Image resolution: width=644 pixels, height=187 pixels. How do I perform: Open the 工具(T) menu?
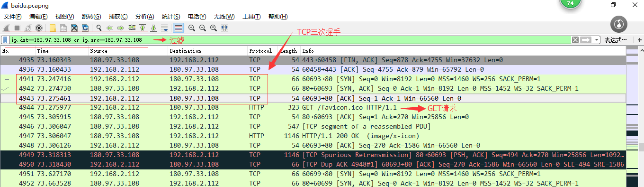[x=251, y=17]
